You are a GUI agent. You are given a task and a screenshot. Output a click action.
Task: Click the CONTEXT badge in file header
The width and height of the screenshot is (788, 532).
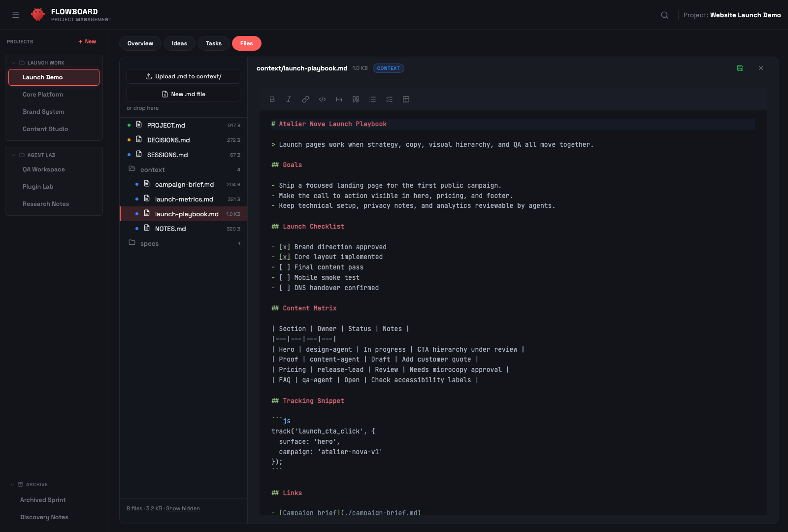(x=389, y=68)
